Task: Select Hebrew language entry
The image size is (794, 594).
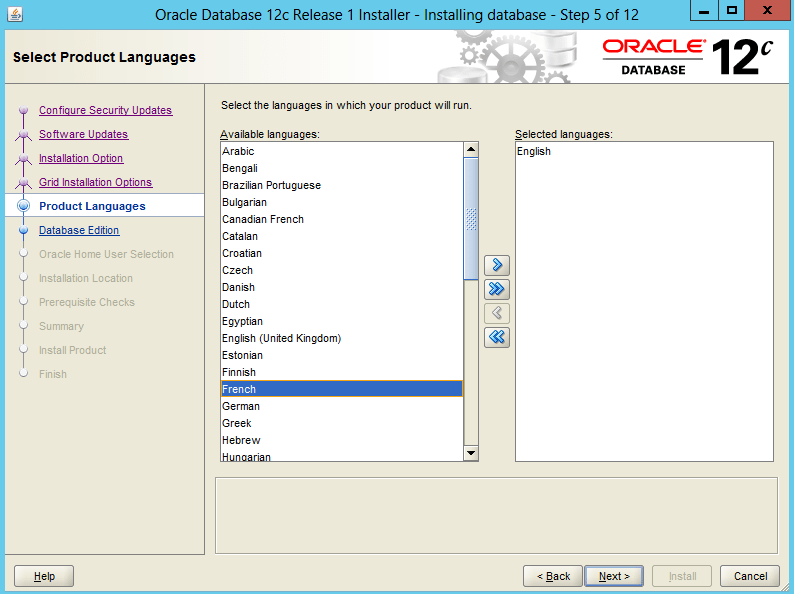Action: point(342,440)
